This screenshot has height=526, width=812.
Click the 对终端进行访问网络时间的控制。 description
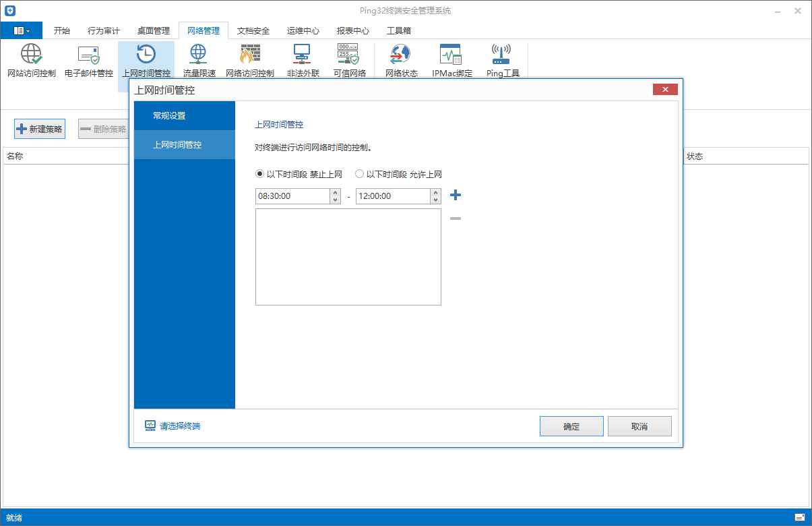click(313, 147)
